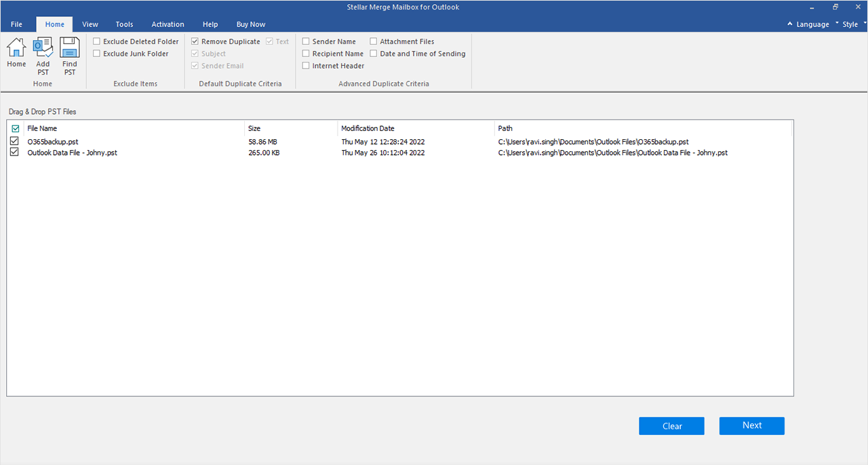Enable Attachment Files duplicate criteria

pos(374,41)
